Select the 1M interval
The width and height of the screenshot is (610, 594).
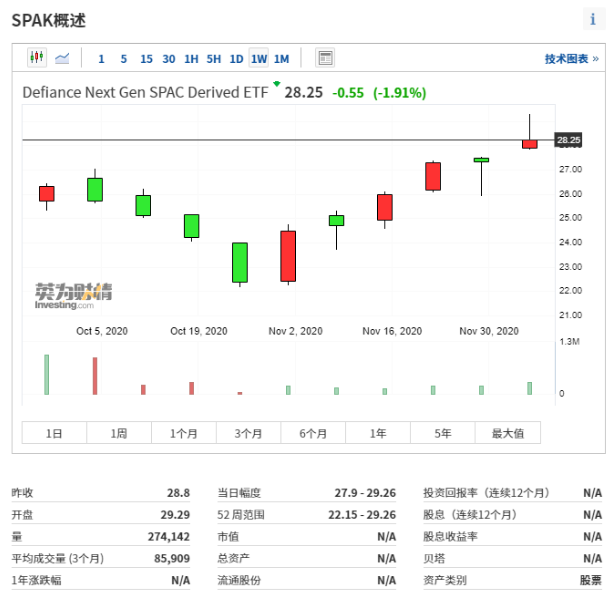pos(281,59)
